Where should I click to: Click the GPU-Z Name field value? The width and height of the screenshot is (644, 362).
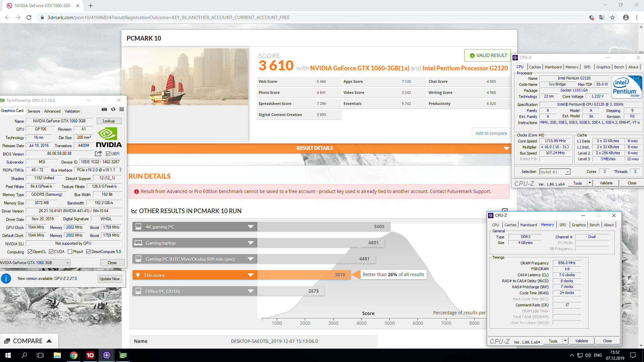click(x=59, y=121)
